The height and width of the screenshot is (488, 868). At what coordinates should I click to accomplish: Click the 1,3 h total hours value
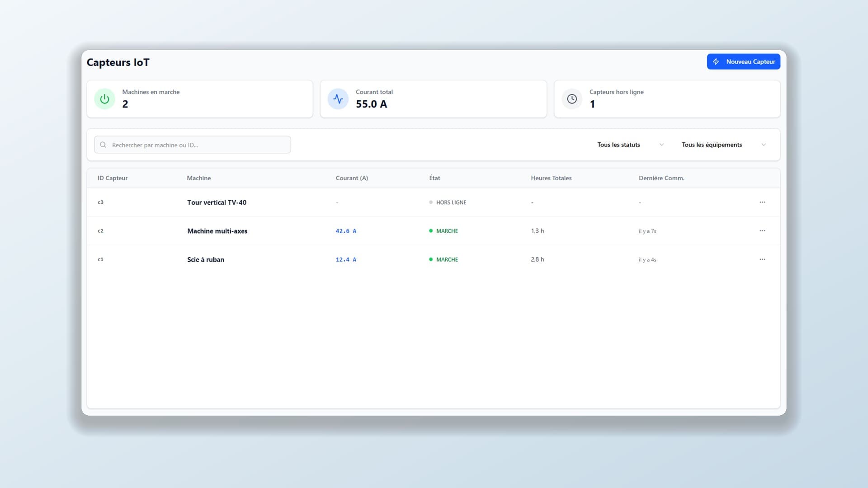[x=538, y=231]
